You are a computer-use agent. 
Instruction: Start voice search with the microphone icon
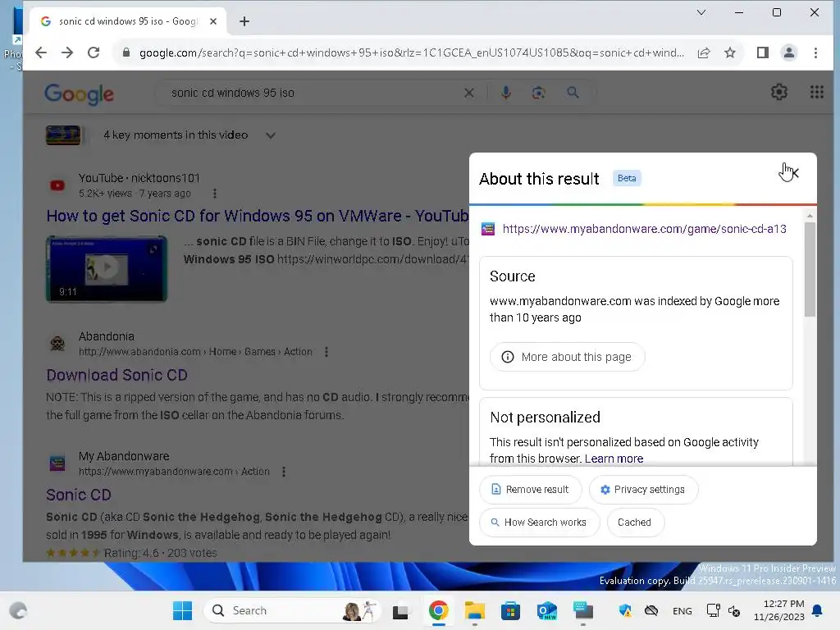505,93
